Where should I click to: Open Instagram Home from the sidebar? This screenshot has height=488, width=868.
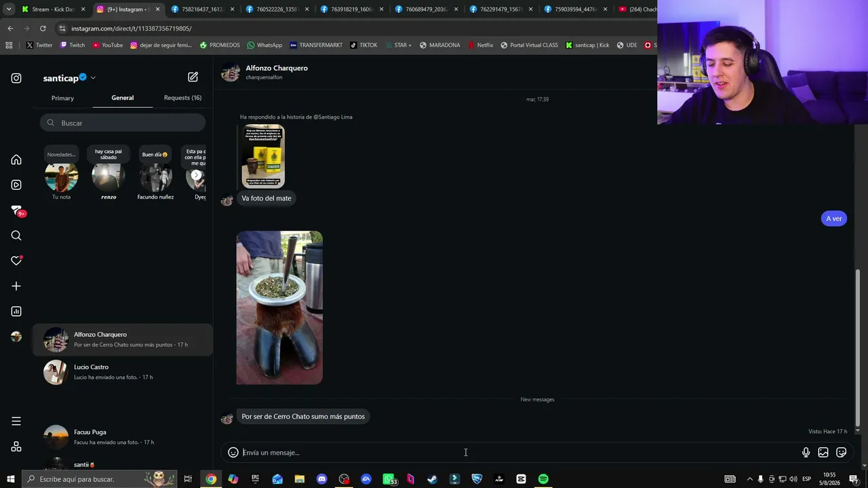[16, 160]
